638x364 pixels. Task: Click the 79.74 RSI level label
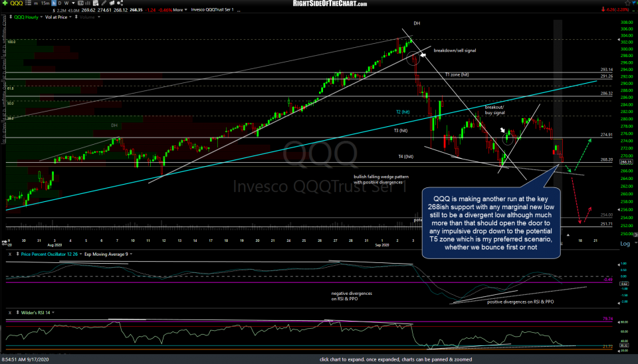tap(607, 319)
